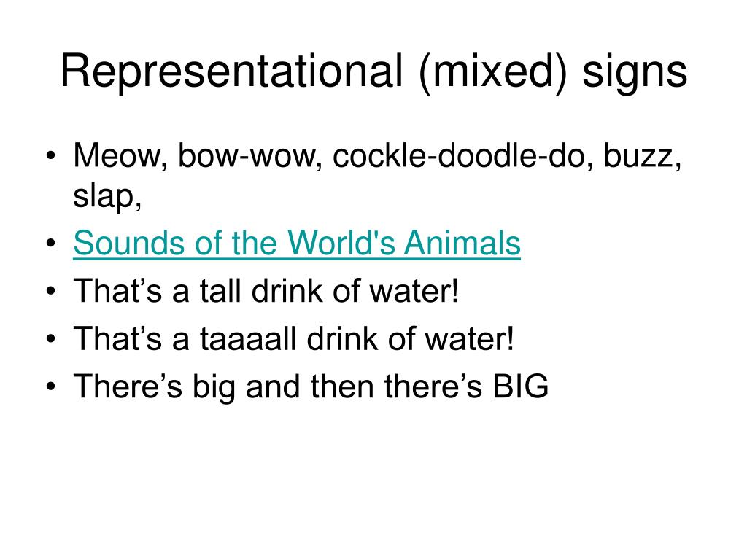Click the bullet before There's big
Viewport: 747px width, 560px height.
(51, 387)
